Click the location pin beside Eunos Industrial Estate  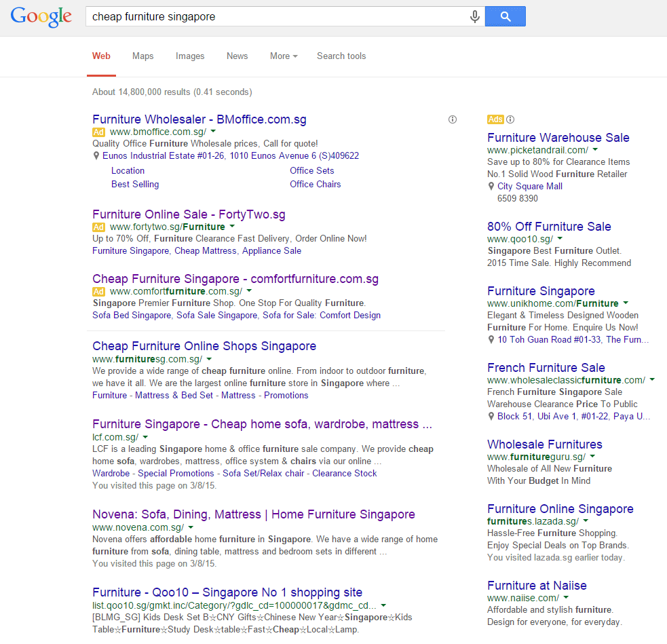click(x=96, y=155)
